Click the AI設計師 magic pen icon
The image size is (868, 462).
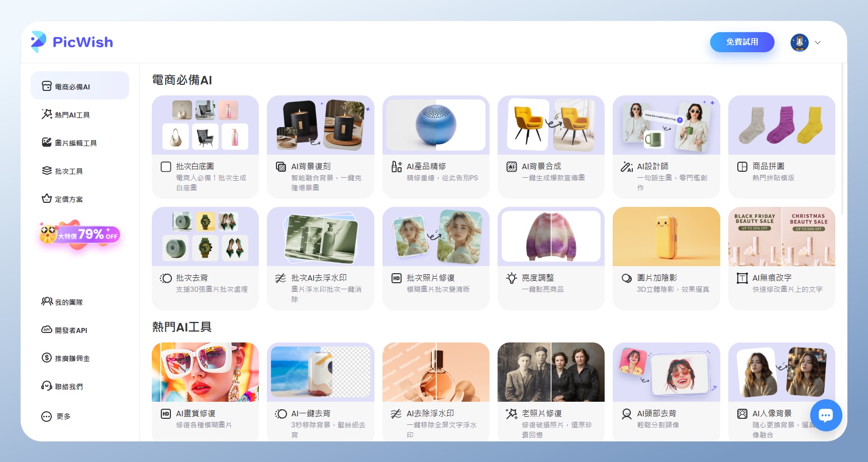click(x=626, y=167)
